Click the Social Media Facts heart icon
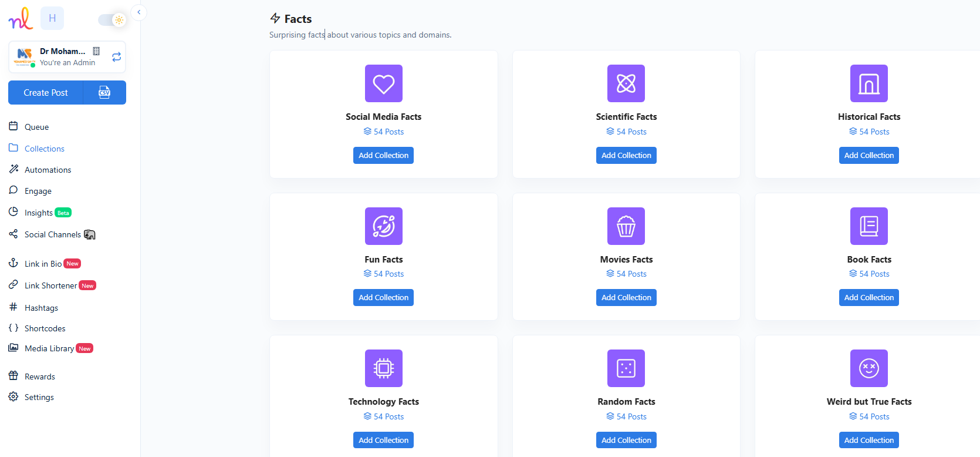 click(x=384, y=83)
